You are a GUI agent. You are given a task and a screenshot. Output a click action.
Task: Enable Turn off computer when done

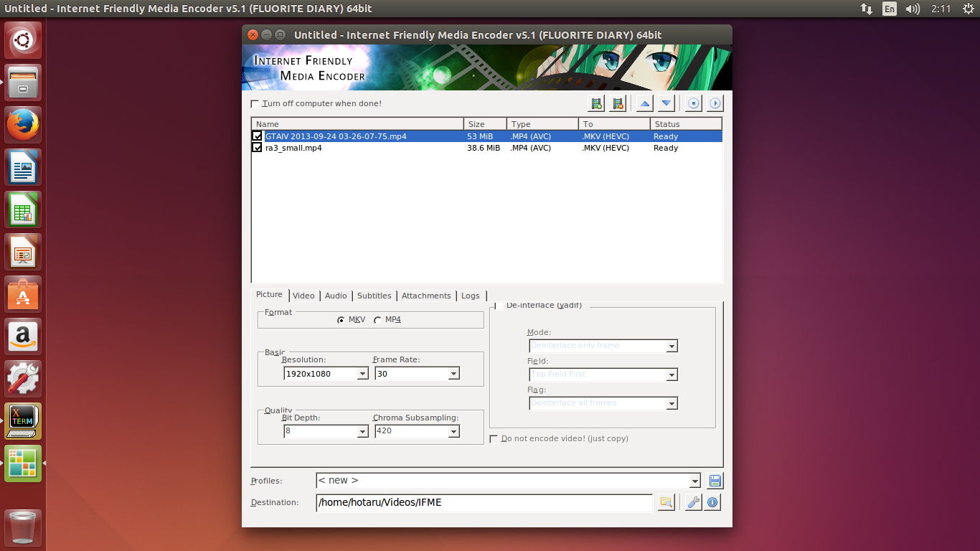click(x=255, y=104)
